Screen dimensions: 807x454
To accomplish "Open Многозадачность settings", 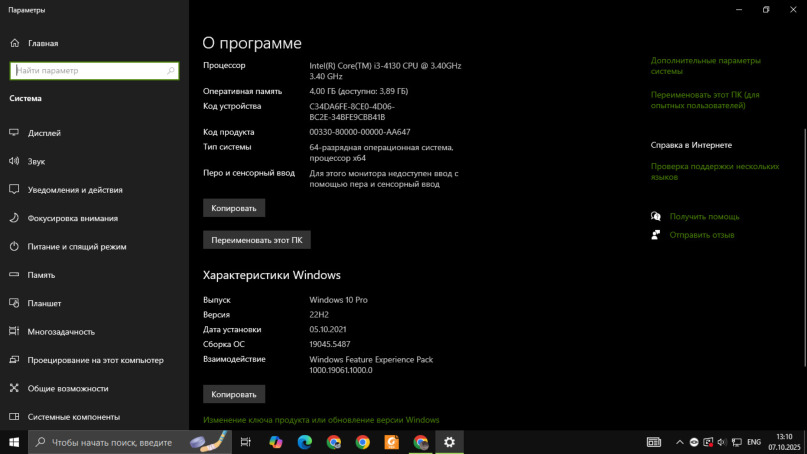I will [x=61, y=331].
